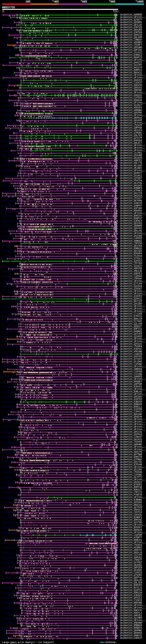Select subject label UniRef100_Q4A2U1
The image size is (146, 644).
131,95
